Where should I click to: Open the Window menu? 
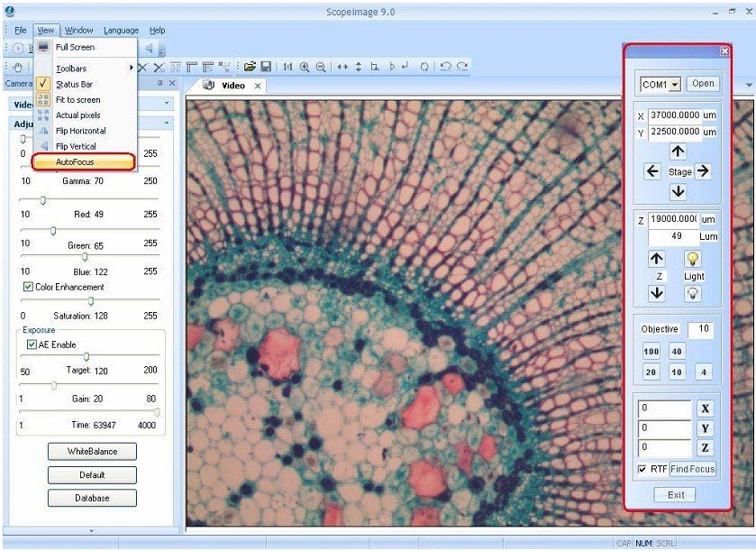[x=78, y=31]
